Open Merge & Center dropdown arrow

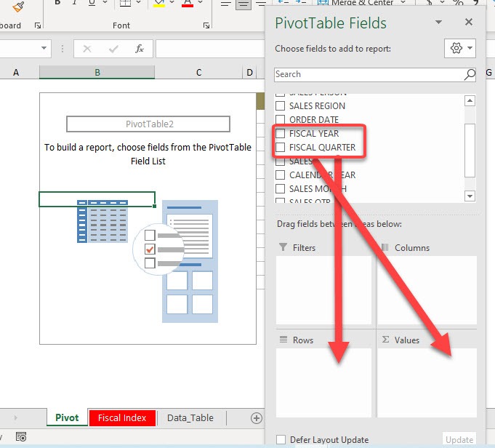(x=403, y=2)
